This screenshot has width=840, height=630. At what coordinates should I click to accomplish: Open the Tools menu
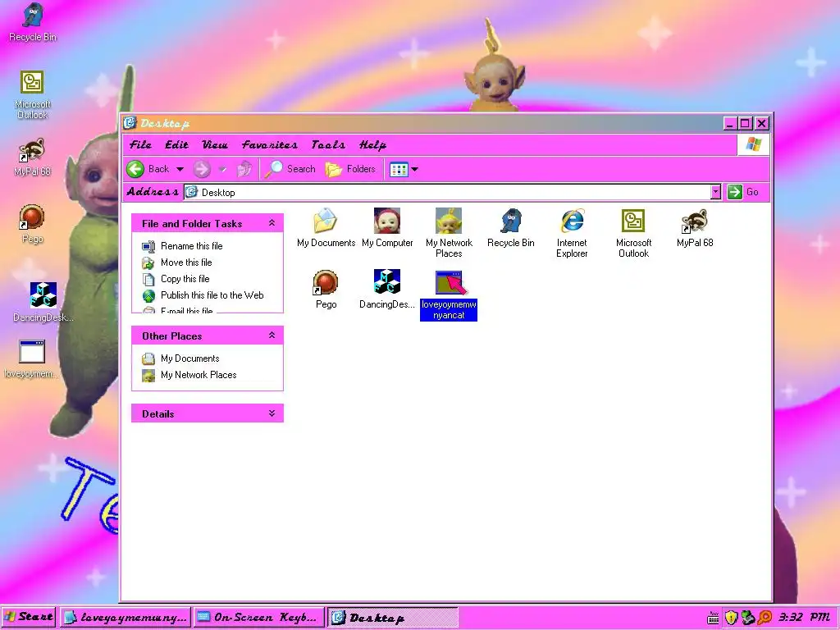click(328, 144)
